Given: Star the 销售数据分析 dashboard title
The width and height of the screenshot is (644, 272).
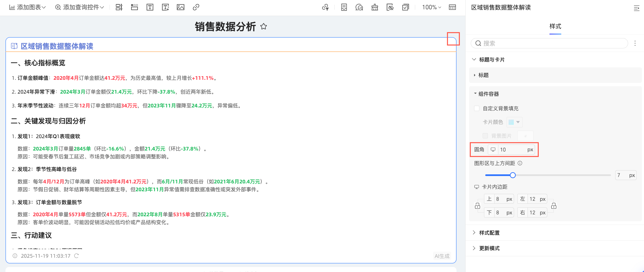Looking at the screenshot, I should click(264, 26).
